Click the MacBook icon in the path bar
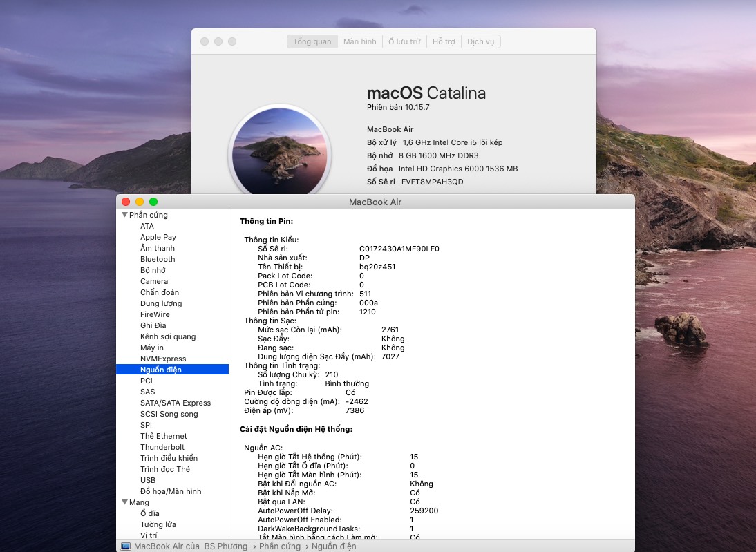This screenshot has width=756, height=552. (125, 546)
